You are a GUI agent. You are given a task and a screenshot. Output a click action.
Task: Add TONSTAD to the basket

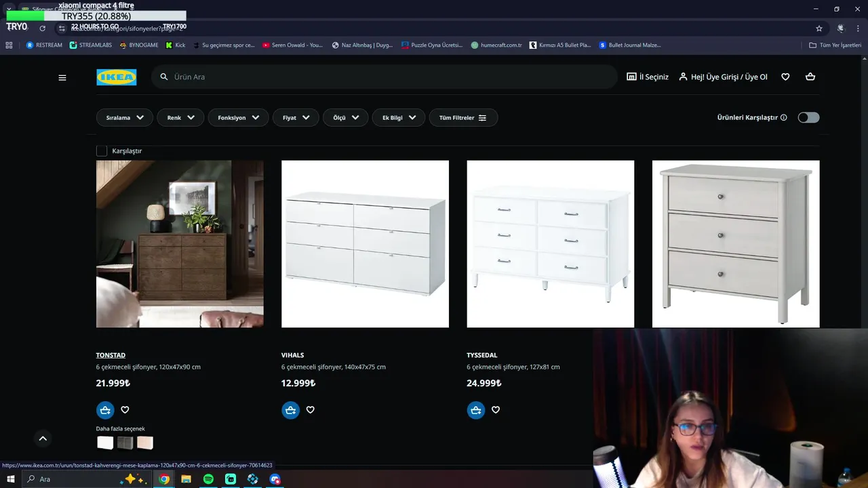(x=105, y=410)
